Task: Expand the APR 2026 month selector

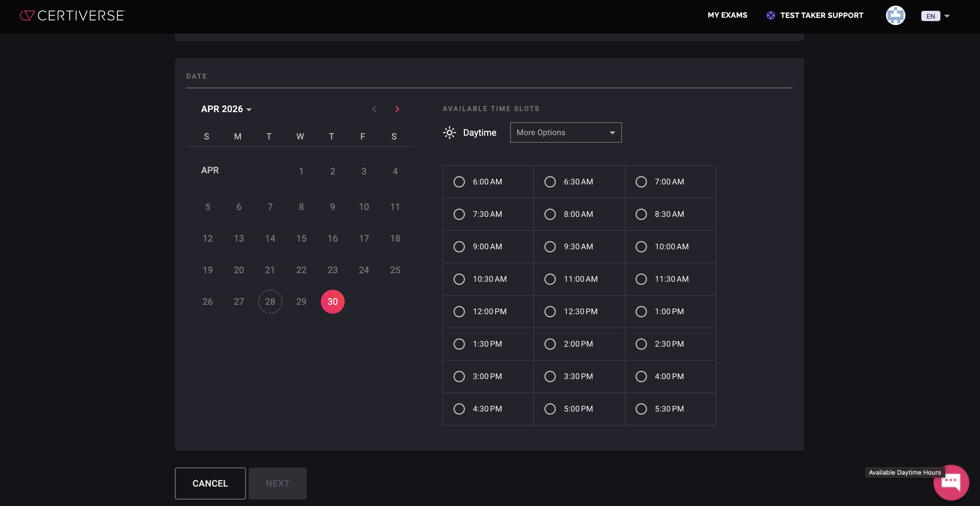Action: pyautogui.click(x=226, y=109)
